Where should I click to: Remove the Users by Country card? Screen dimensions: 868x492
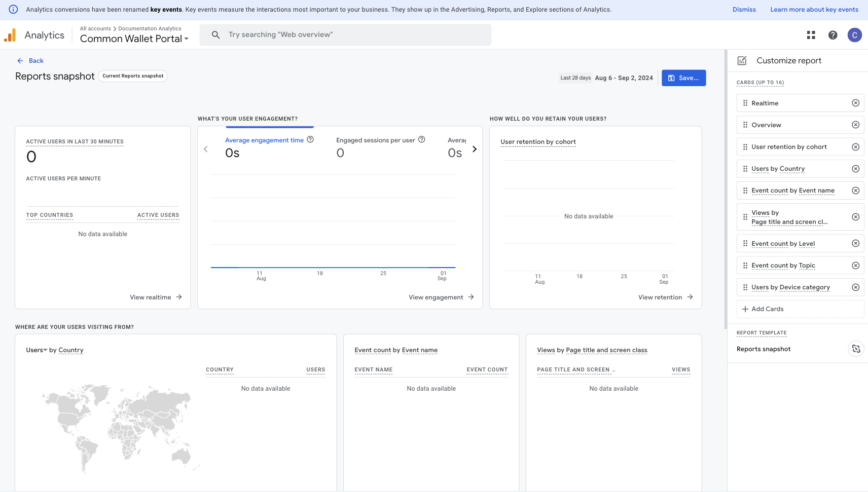coord(855,169)
